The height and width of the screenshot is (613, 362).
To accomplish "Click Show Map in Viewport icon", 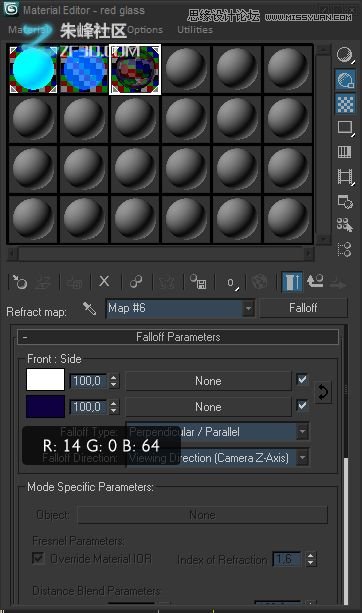I will coord(260,281).
